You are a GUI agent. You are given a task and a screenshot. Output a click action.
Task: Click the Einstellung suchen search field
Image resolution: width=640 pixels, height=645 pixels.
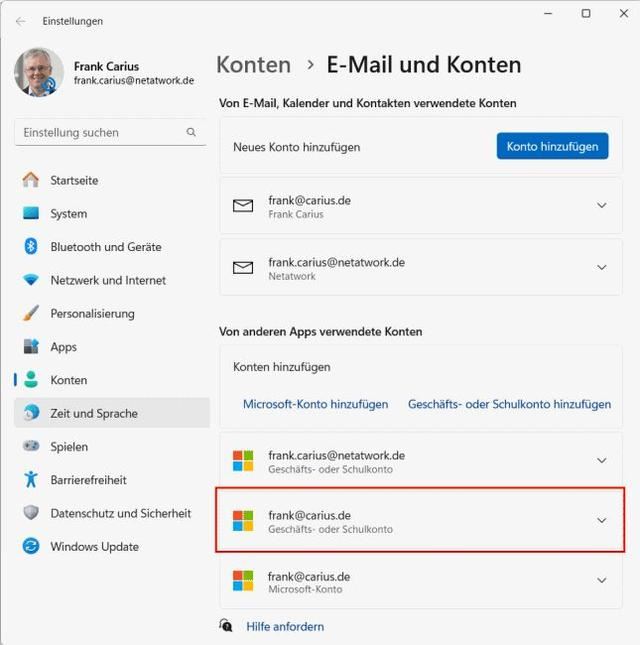click(x=100, y=132)
